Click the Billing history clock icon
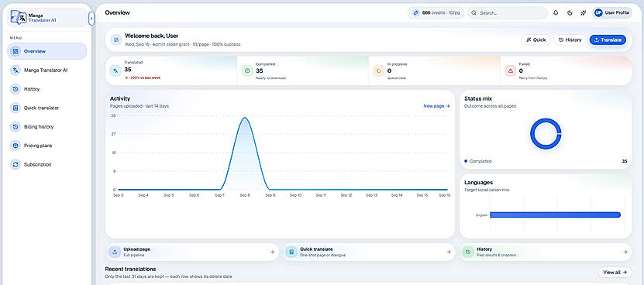The image size is (644, 285). [x=15, y=127]
